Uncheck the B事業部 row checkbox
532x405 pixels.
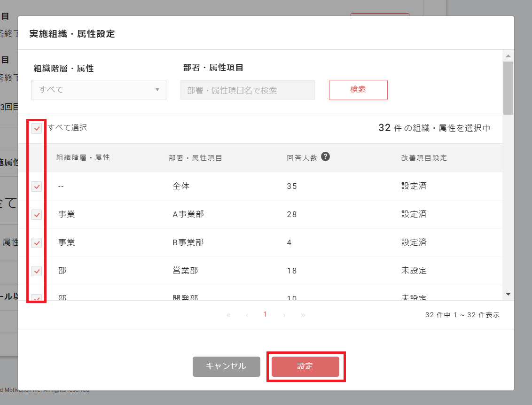(37, 243)
